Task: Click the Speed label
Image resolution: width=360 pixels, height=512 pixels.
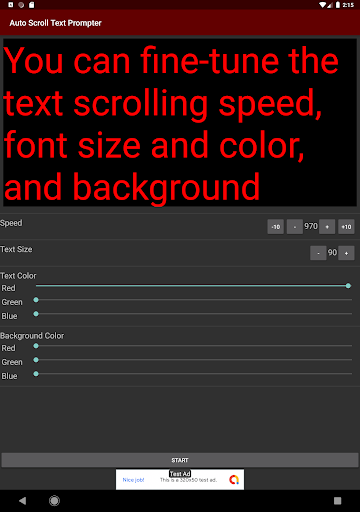Action: (x=11, y=223)
